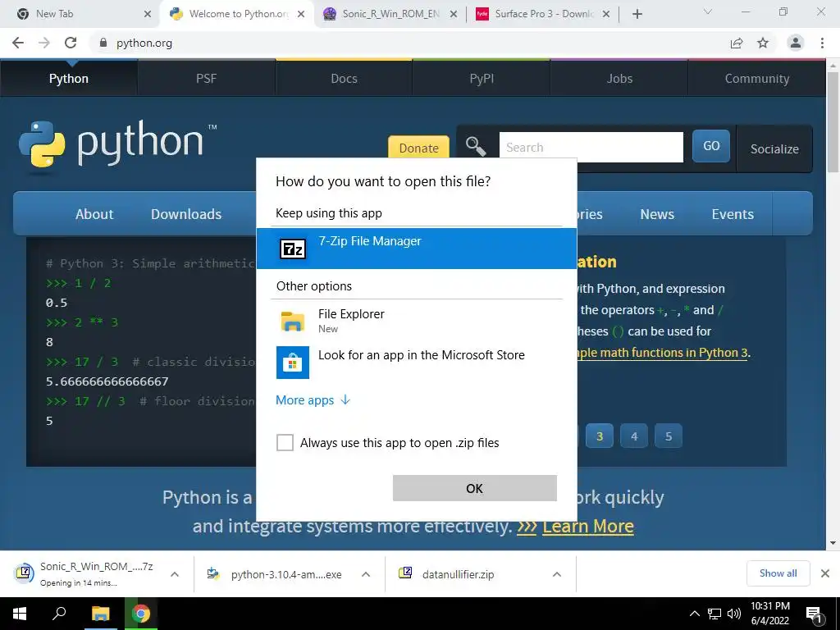Open Windows taskbar search

[x=59, y=614]
